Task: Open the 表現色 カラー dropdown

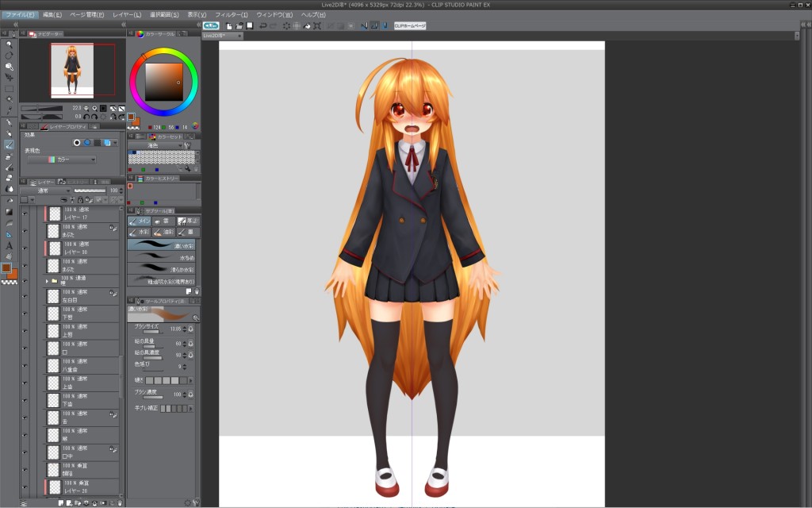Action: click(62, 160)
